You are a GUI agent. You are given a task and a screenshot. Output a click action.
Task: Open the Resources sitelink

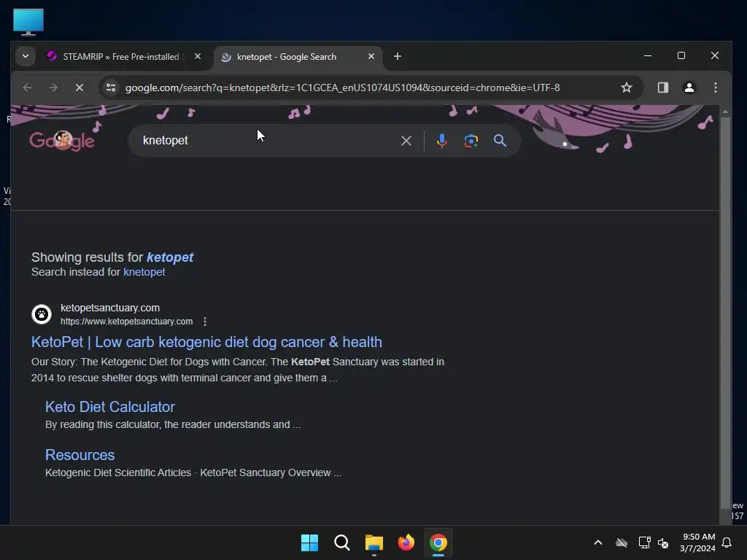click(x=80, y=455)
